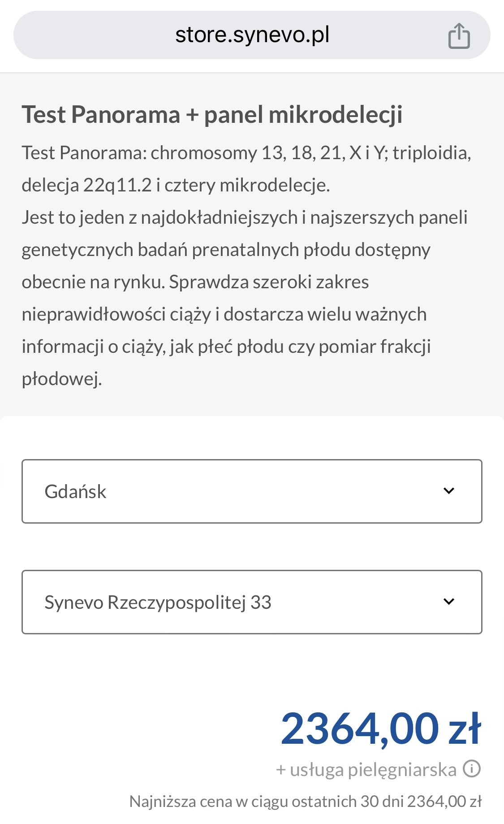Click the line beginning informacji o ciąży
The height and width of the screenshot is (824, 504).
click(x=226, y=347)
